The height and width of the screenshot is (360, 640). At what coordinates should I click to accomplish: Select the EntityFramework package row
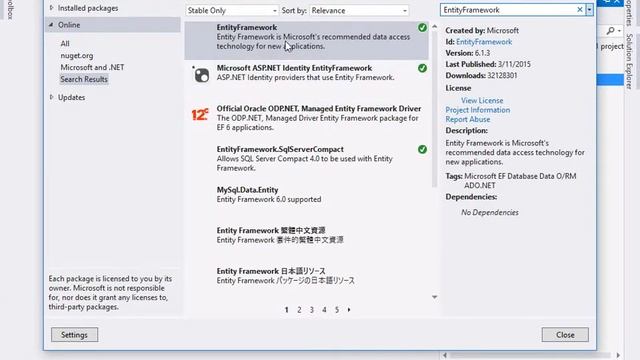(x=307, y=40)
